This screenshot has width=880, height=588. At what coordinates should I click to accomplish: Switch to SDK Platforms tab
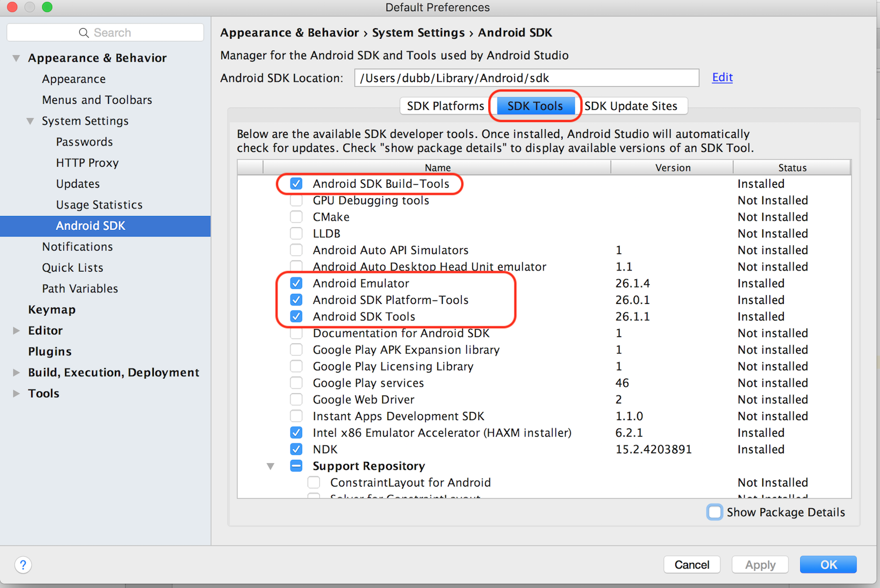446,106
